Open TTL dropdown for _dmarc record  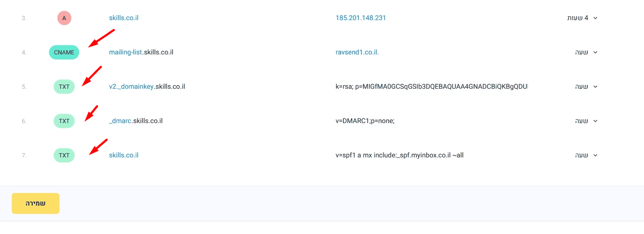point(595,121)
